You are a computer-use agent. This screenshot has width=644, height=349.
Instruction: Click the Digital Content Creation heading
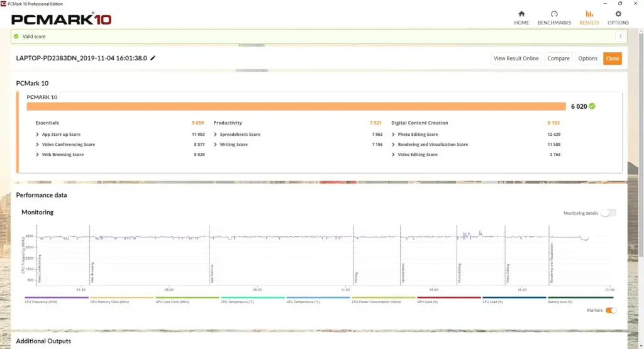pyautogui.click(x=419, y=123)
